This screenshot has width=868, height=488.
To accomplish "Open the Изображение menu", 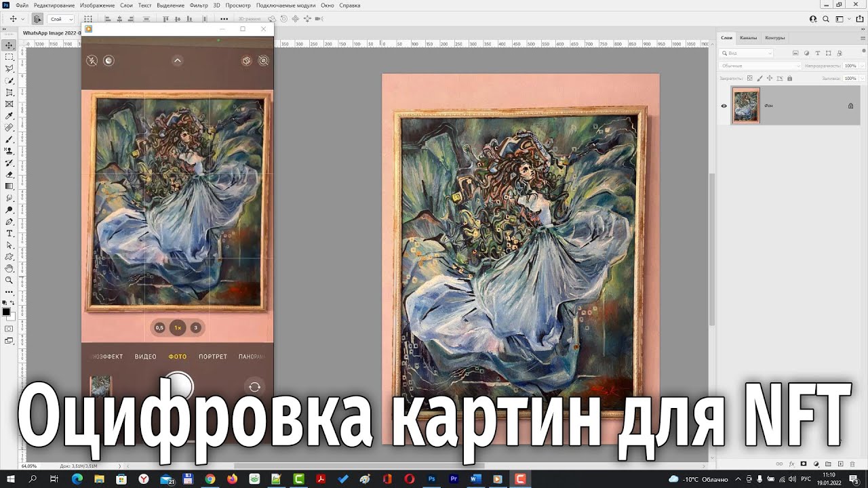I will tap(96, 5).
